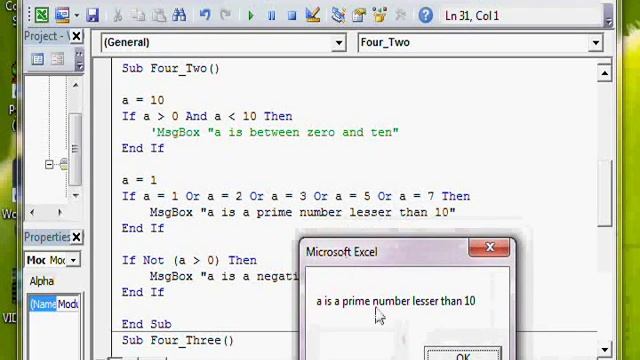The image size is (640, 360).
Task: Click the (General) combo box arrow
Action: point(339,43)
